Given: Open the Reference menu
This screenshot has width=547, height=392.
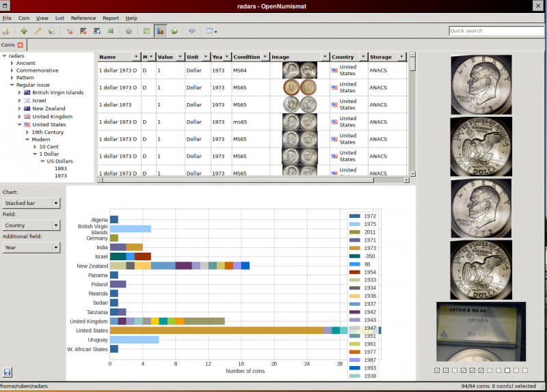Looking at the screenshot, I should pyautogui.click(x=83, y=18).
